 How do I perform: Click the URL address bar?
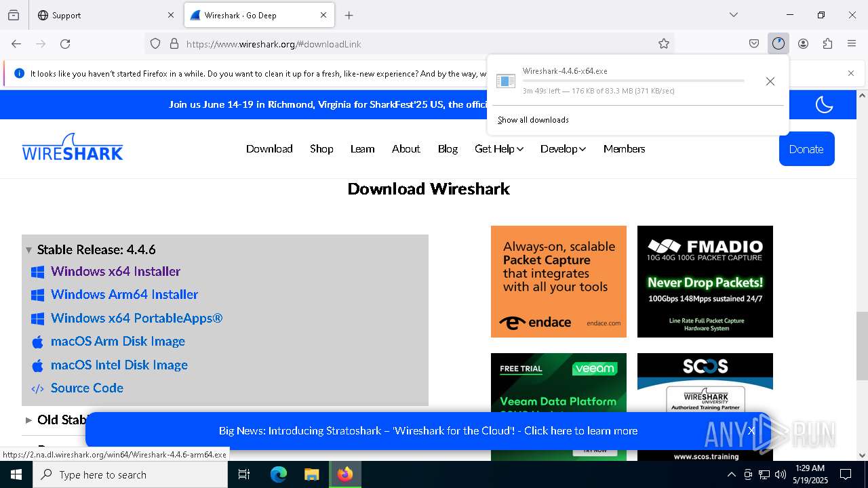[x=410, y=43]
